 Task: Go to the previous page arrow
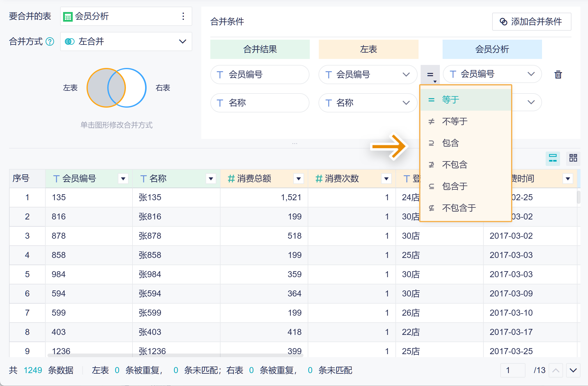tap(556, 370)
